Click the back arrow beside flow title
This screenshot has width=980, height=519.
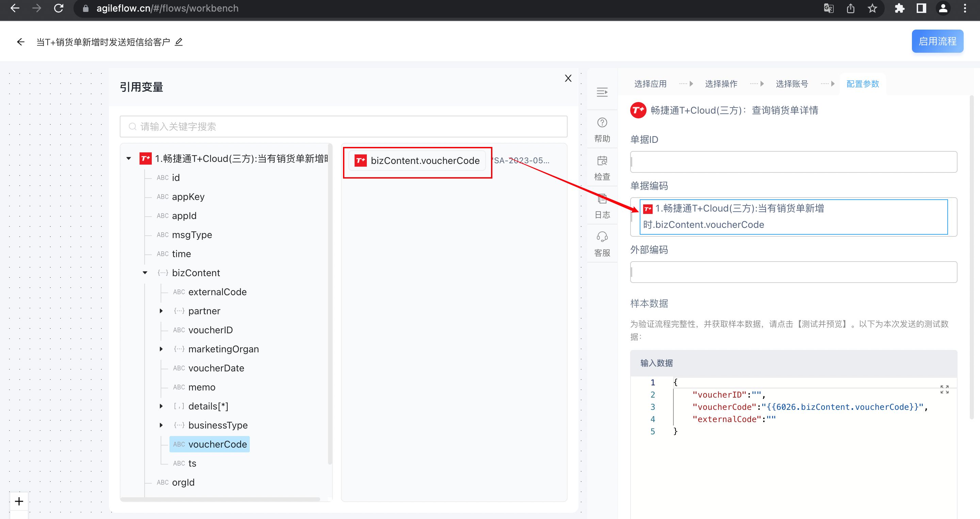[20, 42]
